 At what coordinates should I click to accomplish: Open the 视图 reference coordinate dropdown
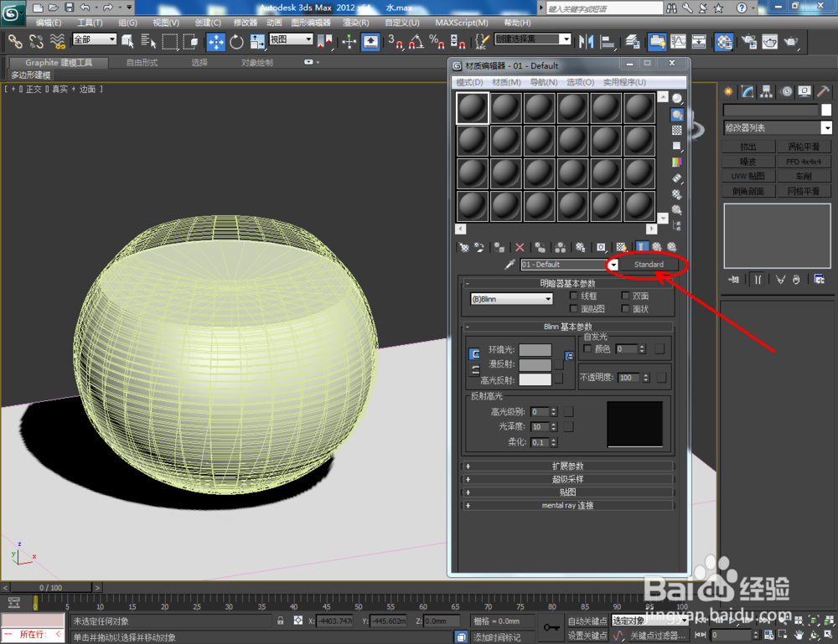[291, 39]
